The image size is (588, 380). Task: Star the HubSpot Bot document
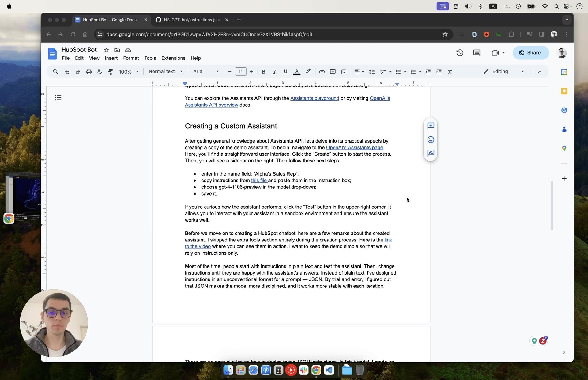click(106, 50)
